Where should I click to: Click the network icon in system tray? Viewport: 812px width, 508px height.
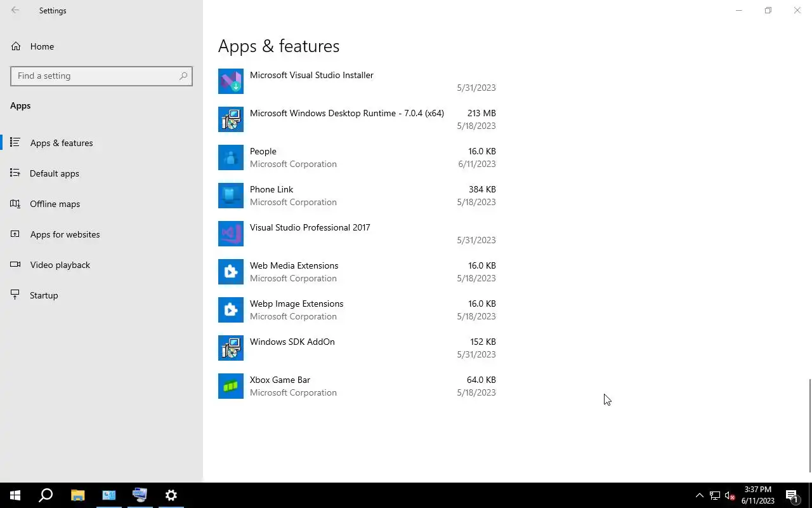pos(715,495)
